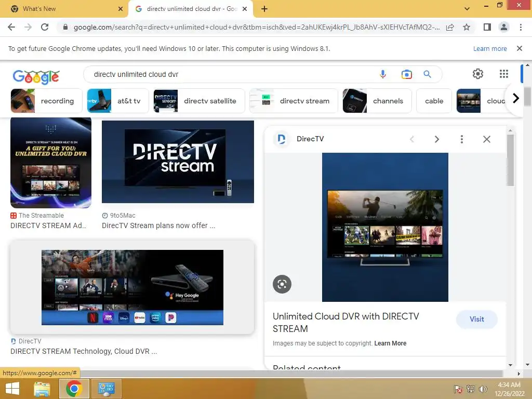Screen dimensions: 532x399
Task: Open The Streamable source label
Action: click(41, 216)
